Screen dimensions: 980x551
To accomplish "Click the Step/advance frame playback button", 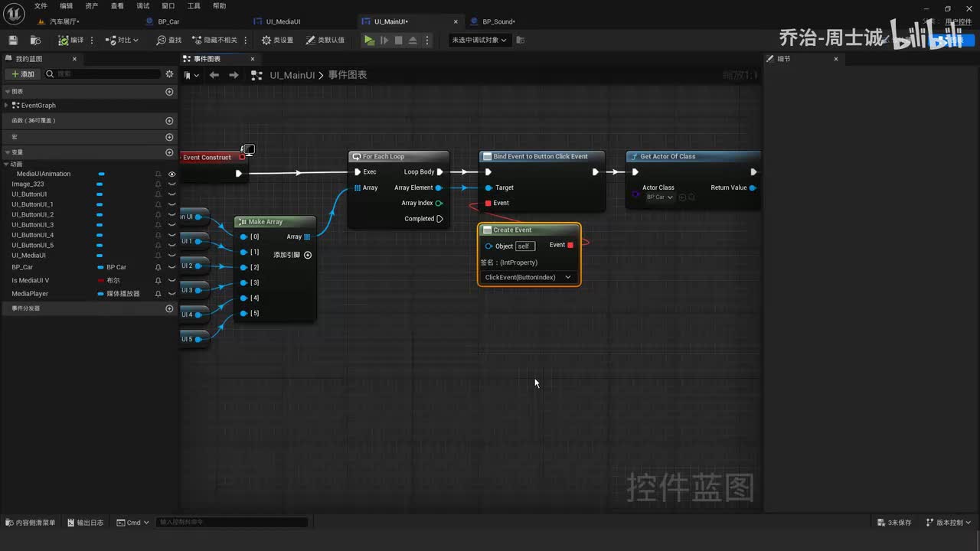I will (x=384, y=40).
